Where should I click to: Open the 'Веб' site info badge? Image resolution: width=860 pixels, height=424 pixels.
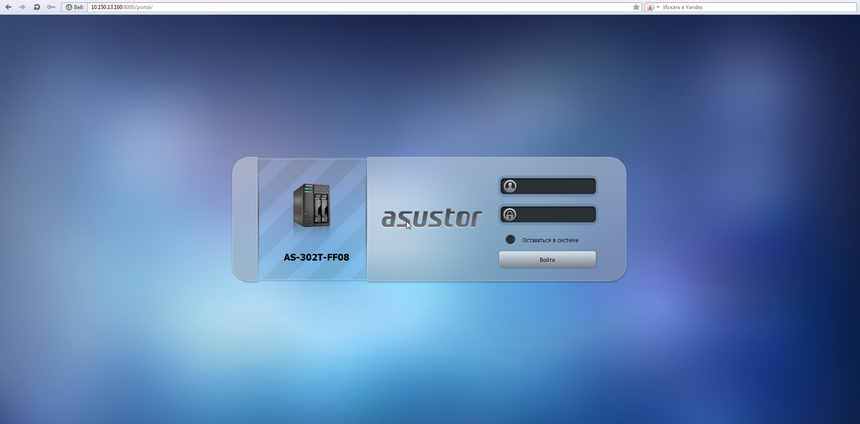pyautogui.click(x=75, y=7)
